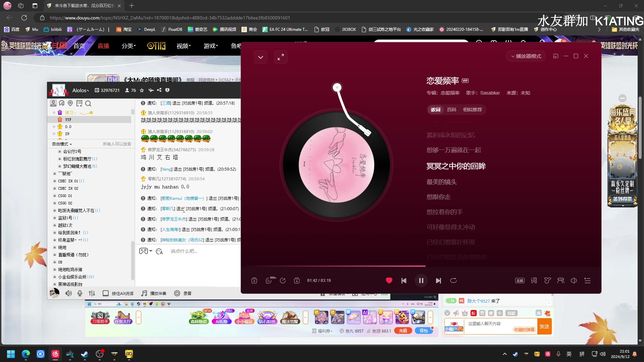Viewport: 644px width, 362px height.
Task: Favorite the YY channel with star icon
Action: click(142, 90)
